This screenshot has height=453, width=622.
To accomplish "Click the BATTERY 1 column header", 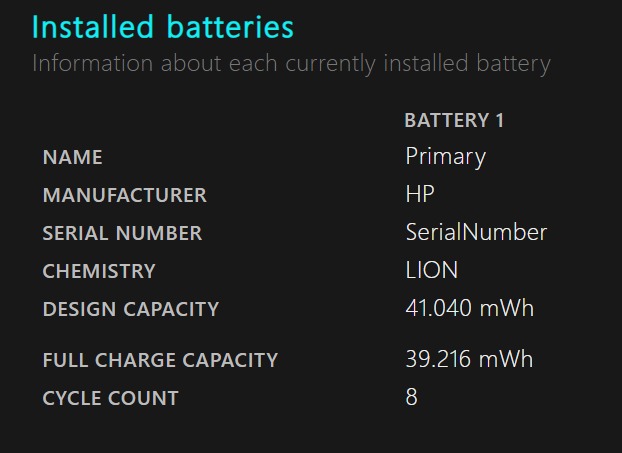I will [x=454, y=121].
